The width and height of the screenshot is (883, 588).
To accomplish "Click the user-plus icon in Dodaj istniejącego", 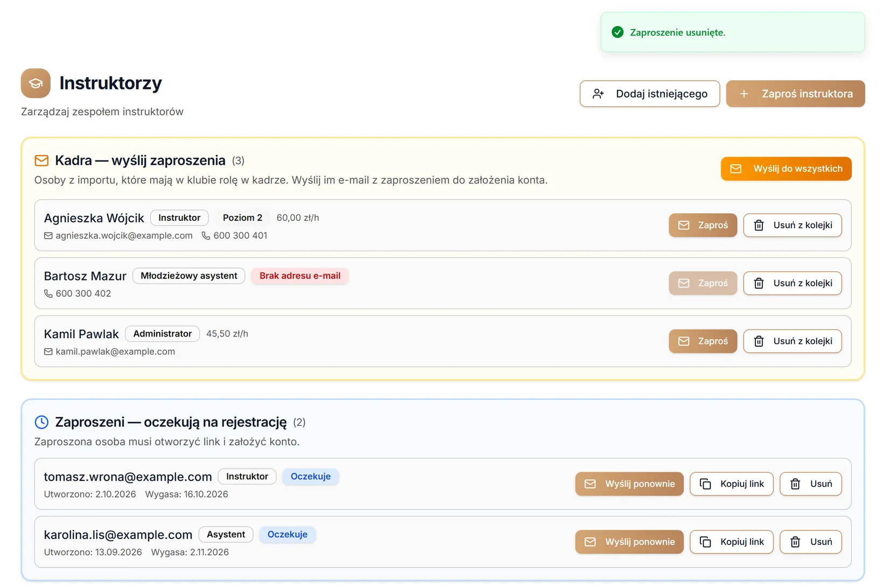I will 598,94.
